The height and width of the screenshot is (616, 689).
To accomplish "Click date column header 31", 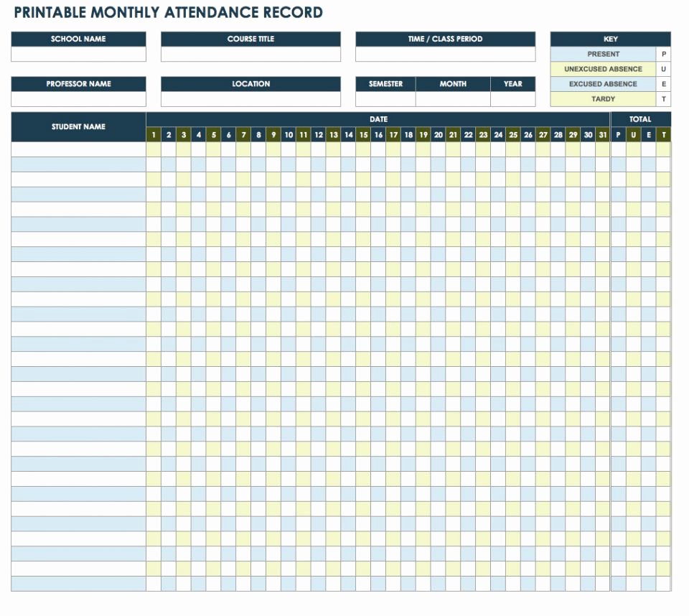I will 602,134.
